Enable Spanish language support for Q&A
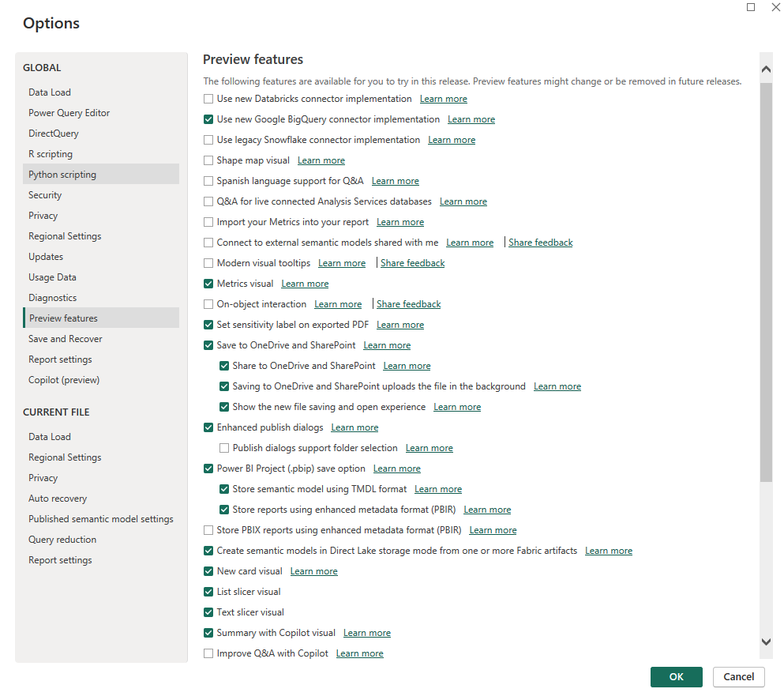784x700 pixels. 208,180
